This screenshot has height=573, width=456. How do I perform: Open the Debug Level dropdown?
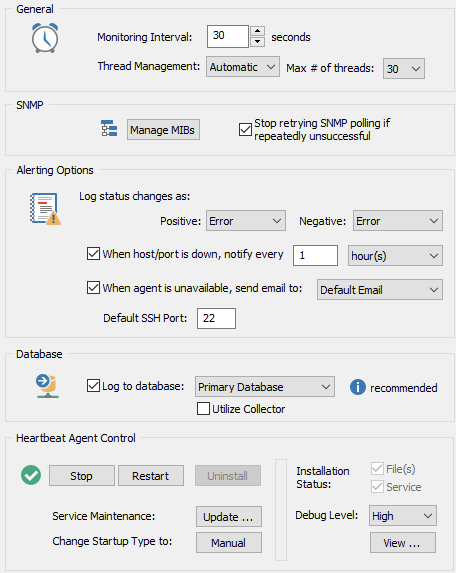coord(403,516)
